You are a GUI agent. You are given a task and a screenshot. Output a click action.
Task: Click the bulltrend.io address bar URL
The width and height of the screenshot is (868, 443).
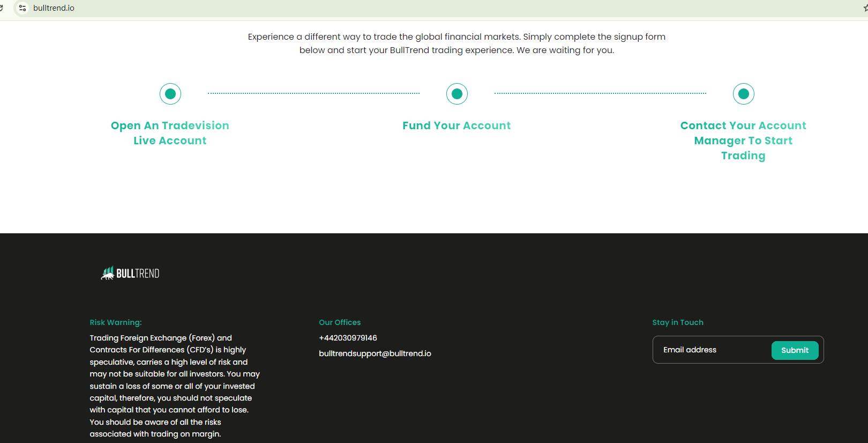(54, 8)
